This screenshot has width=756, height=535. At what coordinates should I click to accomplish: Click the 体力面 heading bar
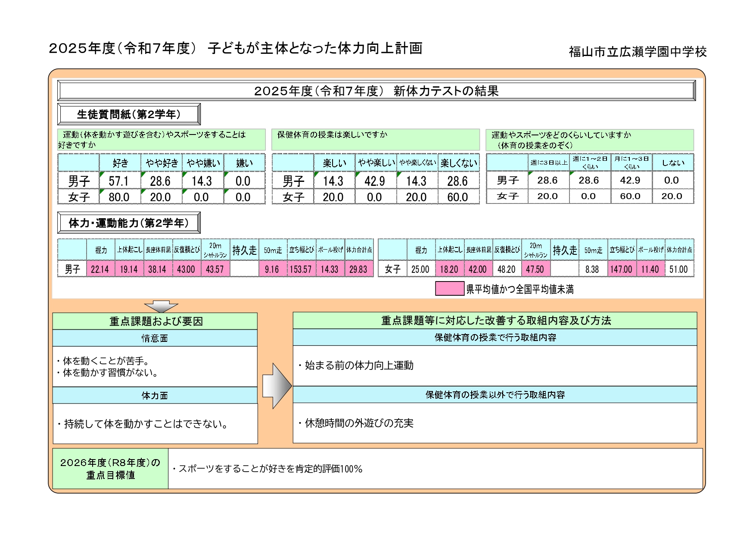155,395
